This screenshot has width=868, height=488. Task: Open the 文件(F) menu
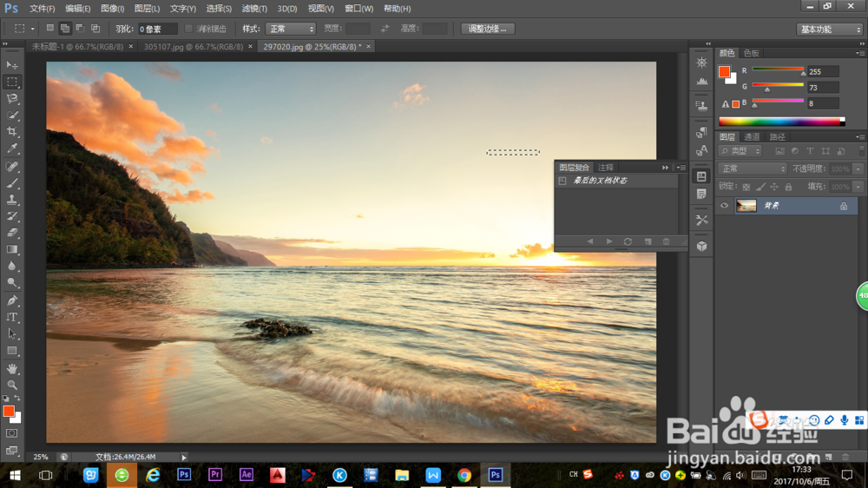[42, 9]
